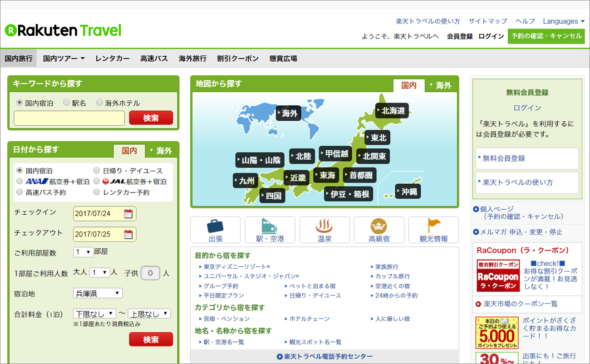This screenshot has height=364, width=590.
Task: Select 国内宿泊 radio in keyword search
Action: [x=20, y=103]
